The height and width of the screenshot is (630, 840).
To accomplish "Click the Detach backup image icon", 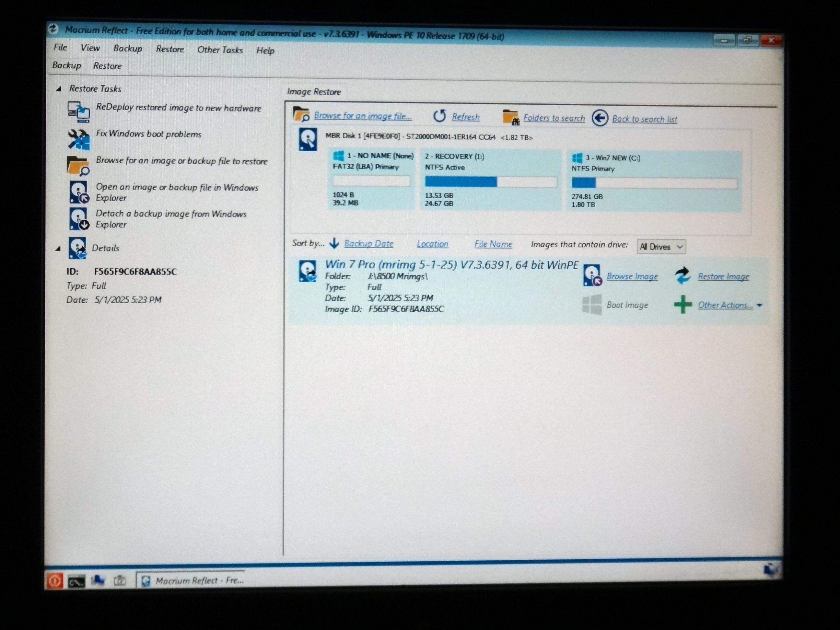I will (x=79, y=219).
